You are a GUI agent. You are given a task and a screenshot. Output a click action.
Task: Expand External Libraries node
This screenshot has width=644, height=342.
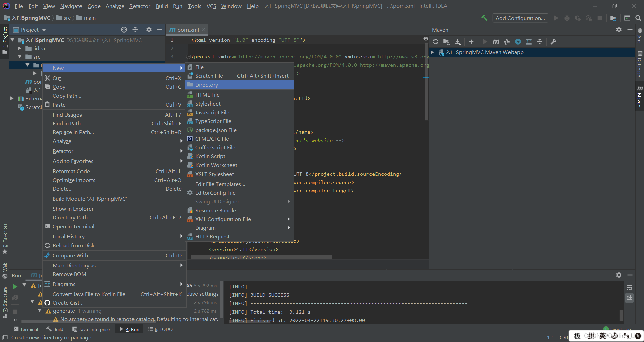pyautogui.click(x=12, y=98)
